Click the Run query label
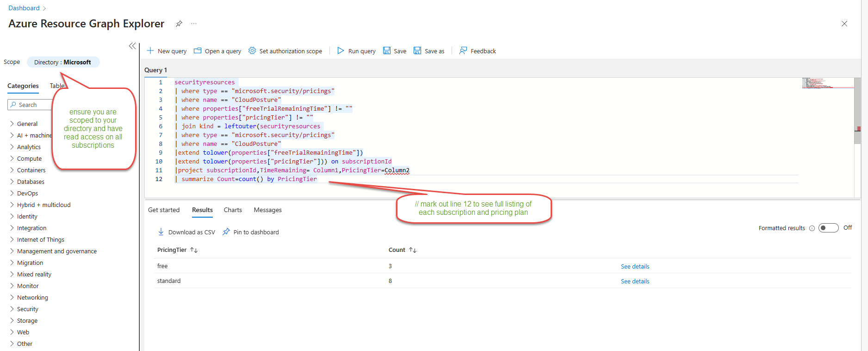This screenshot has width=868, height=351. pos(362,51)
